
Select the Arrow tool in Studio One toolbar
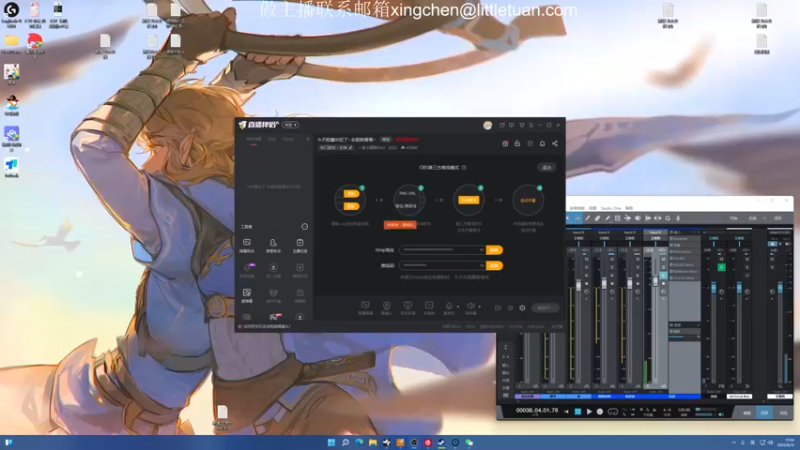(x=568, y=218)
